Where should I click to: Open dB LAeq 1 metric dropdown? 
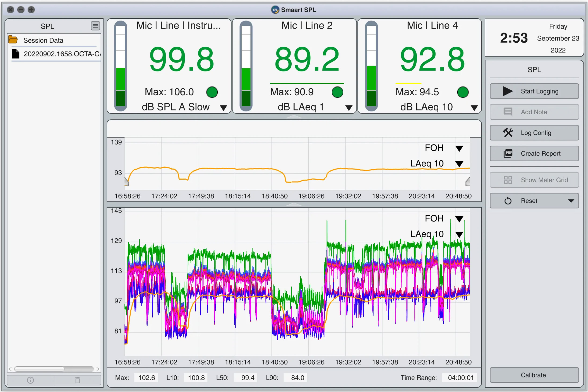(x=349, y=108)
